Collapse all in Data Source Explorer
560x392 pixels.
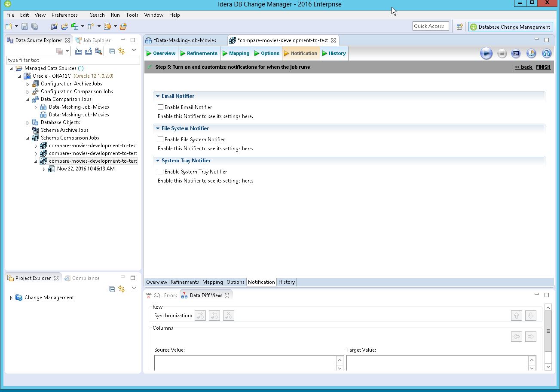112,51
